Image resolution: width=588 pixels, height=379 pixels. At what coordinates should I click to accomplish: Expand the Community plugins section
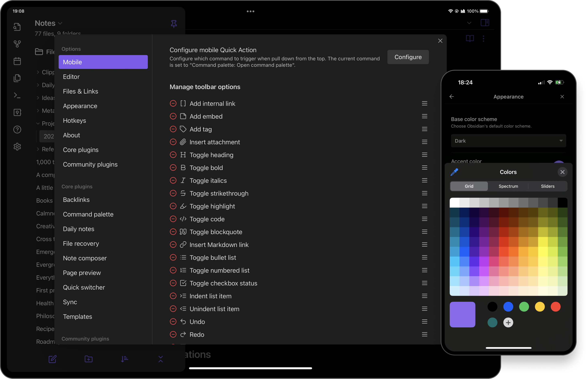[85, 339]
